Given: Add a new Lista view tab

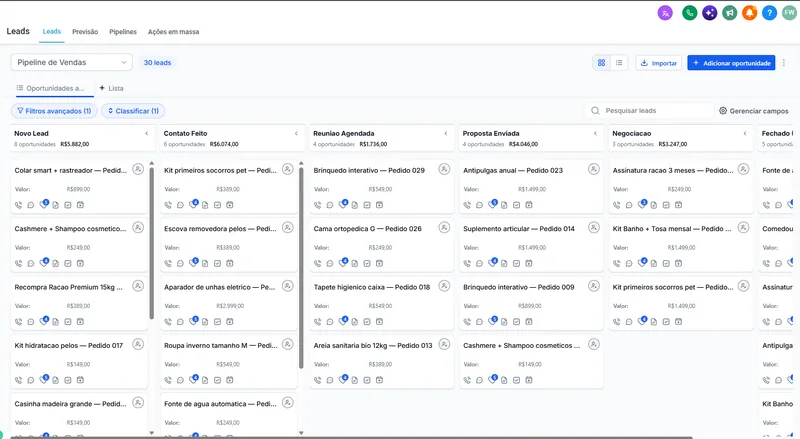Looking at the screenshot, I should tap(111, 88).
